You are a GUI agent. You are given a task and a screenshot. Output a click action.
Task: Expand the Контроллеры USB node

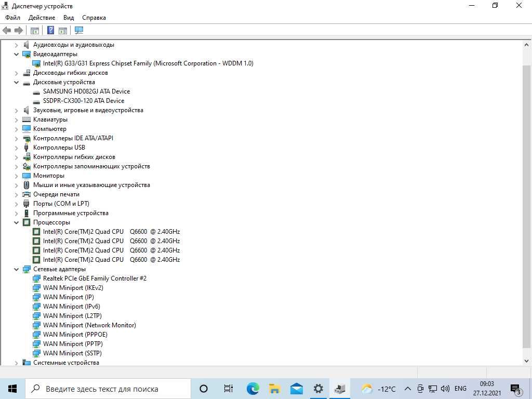tap(16, 148)
